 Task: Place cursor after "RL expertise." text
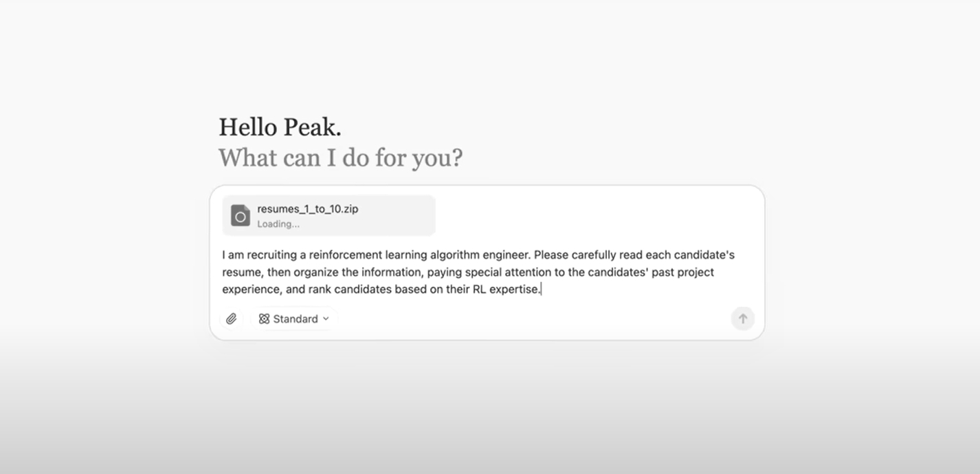click(x=542, y=290)
